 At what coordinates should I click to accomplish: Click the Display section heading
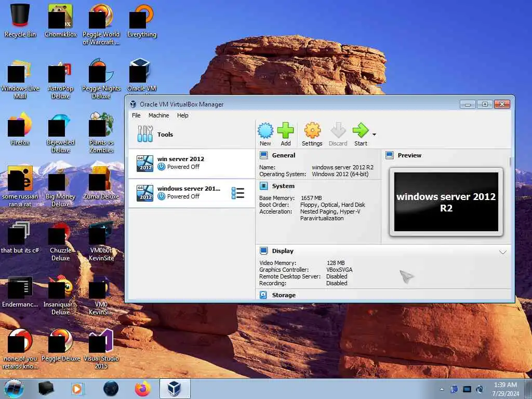click(x=283, y=251)
